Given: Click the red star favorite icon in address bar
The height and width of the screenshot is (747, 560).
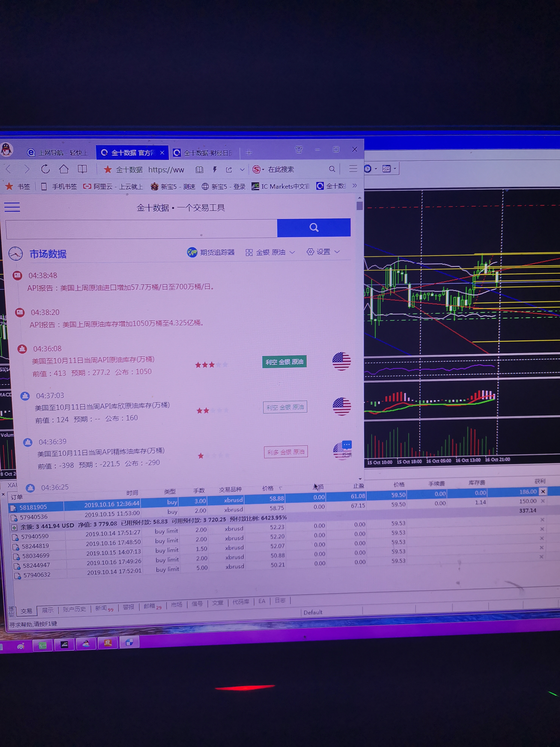Looking at the screenshot, I should tap(108, 169).
